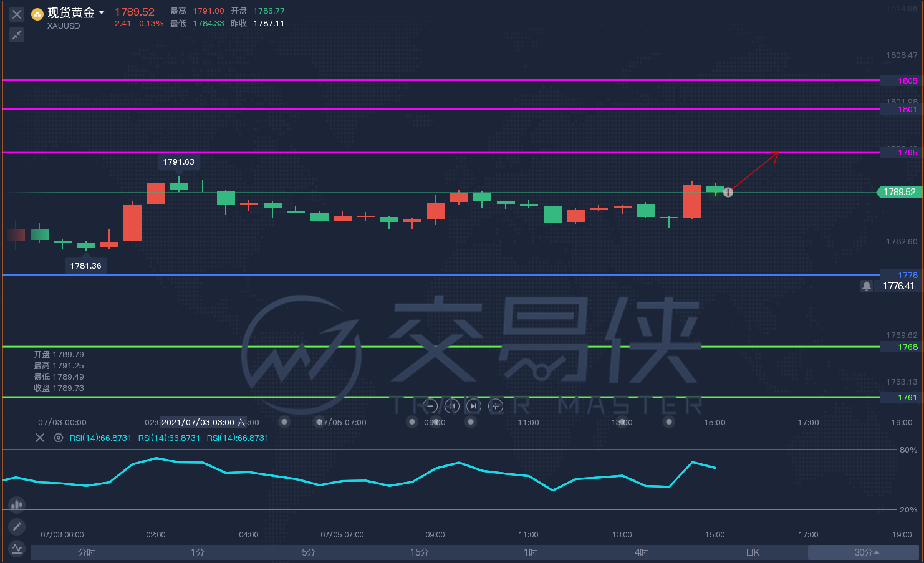
Task: Click the magenta 1801 price line label
Action: pos(907,110)
